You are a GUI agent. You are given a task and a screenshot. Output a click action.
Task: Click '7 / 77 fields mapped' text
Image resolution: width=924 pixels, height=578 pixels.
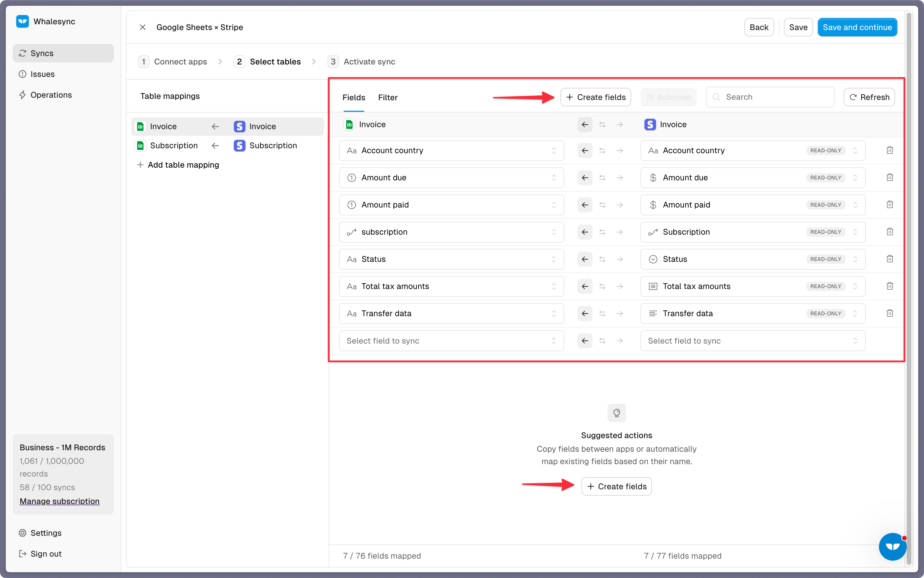pos(683,556)
